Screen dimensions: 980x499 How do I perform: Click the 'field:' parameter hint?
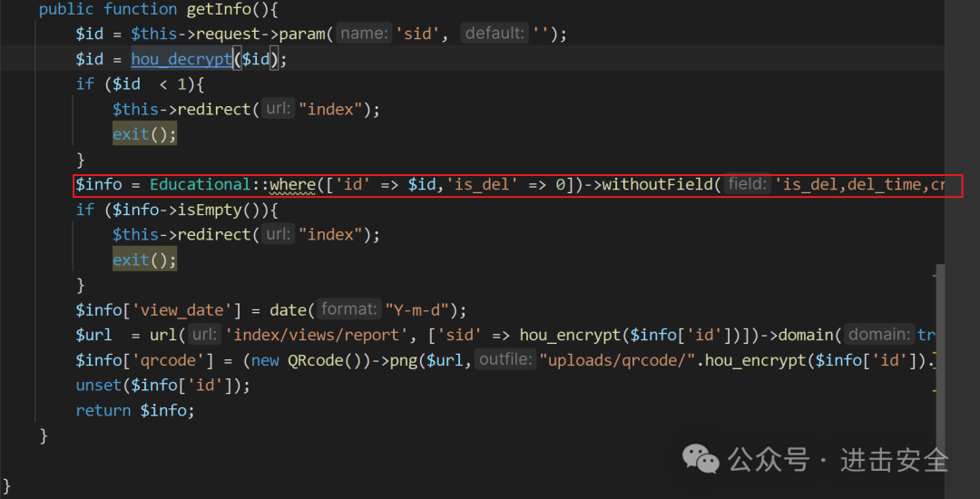(x=748, y=184)
